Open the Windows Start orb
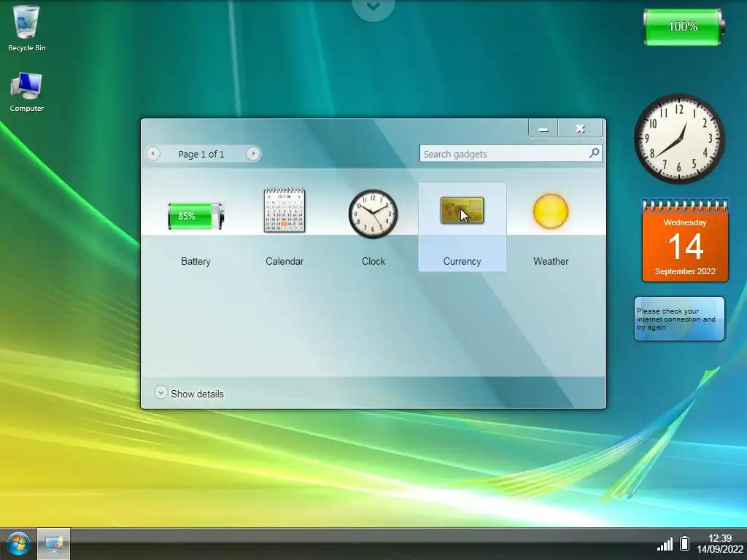Viewport: 747px width, 560px height. (18, 543)
